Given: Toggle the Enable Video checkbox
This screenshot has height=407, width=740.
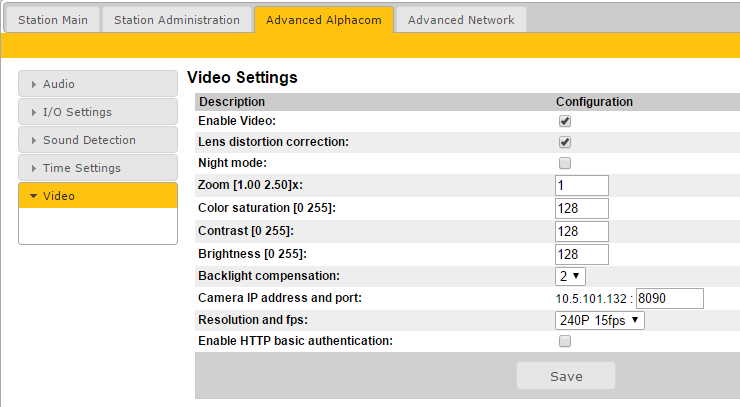Looking at the screenshot, I should (x=565, y=121).
